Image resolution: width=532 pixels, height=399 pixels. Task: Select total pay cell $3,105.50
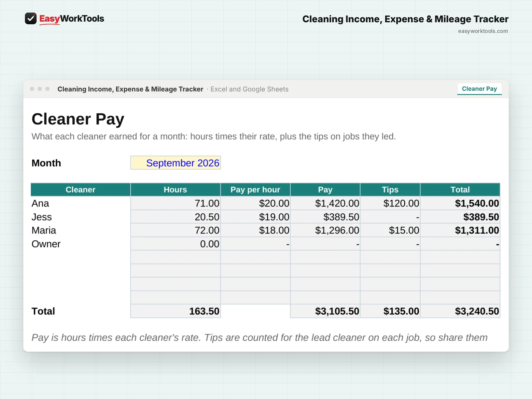(x=325, y=311)
